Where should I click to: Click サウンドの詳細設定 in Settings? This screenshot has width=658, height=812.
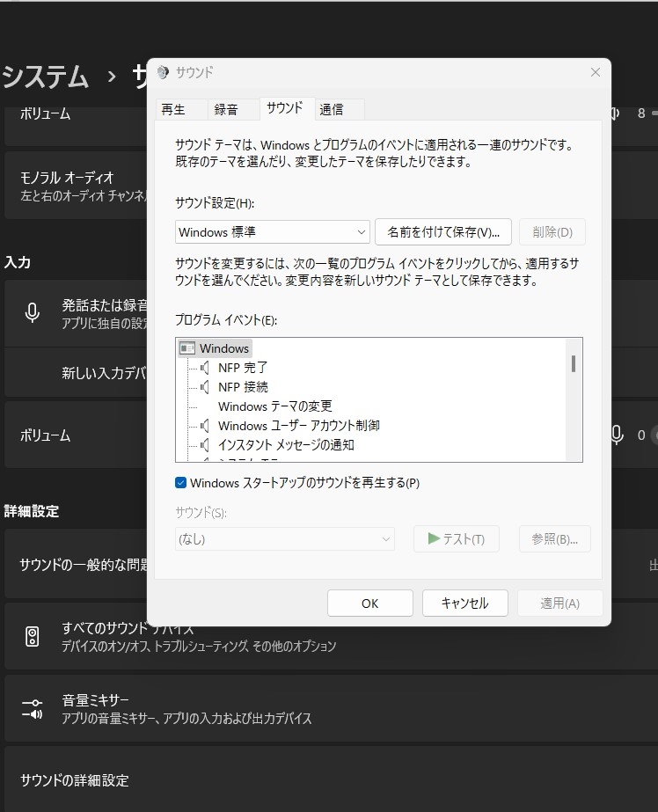click(332, 780)
